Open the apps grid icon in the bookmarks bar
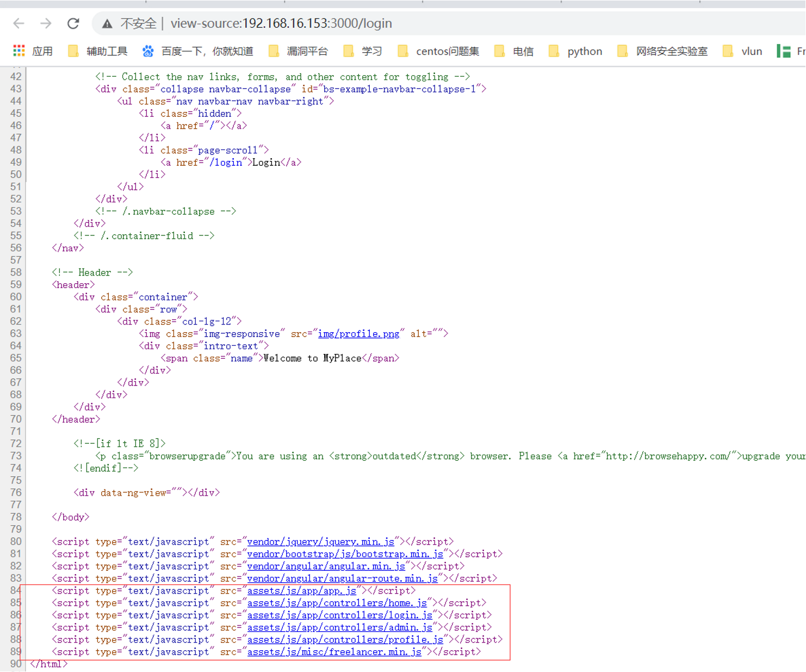This screenshot has width=806, height=672. (19, 51)
